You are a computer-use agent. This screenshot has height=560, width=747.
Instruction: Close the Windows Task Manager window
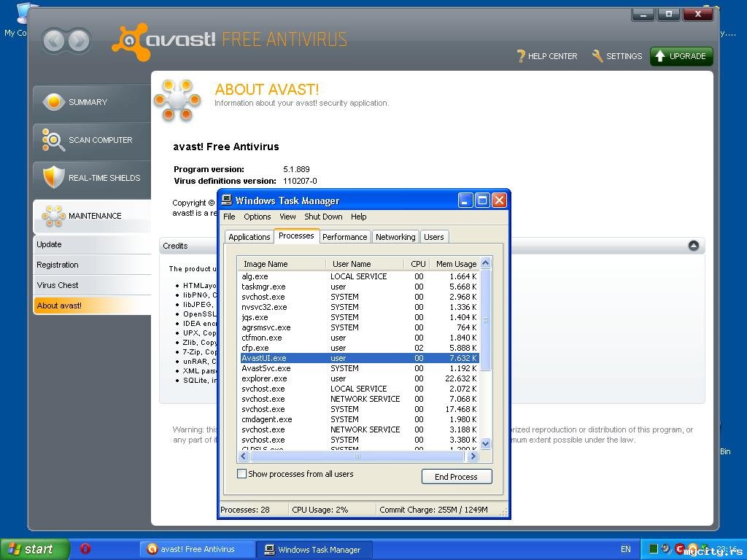(499, 201)
